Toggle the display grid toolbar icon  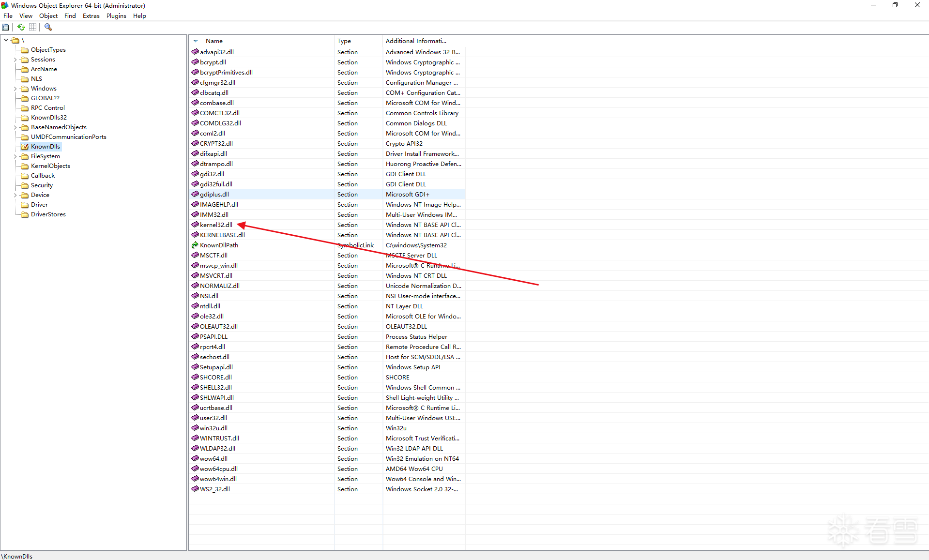pyautogui.click(x=33, y=27)
